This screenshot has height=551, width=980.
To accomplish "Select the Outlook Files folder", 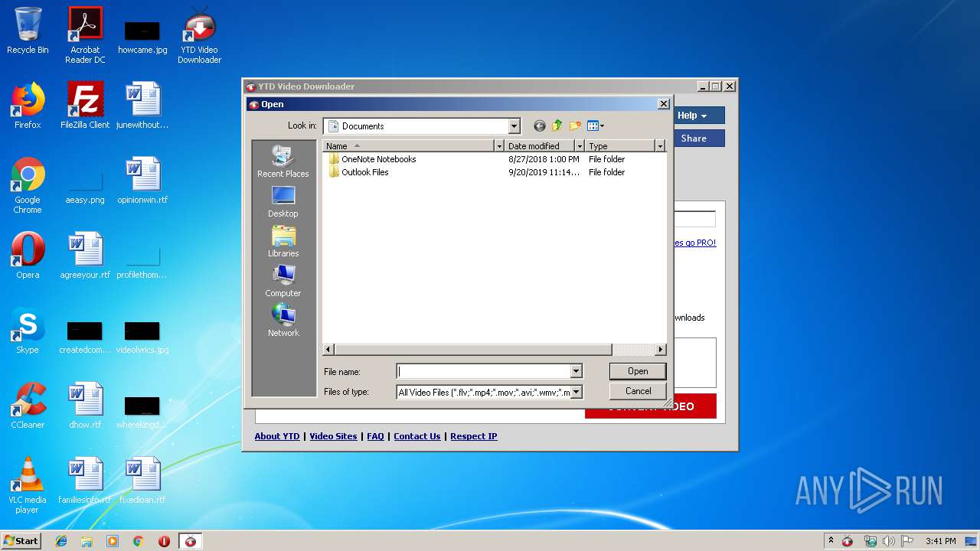I will point(359,172).
